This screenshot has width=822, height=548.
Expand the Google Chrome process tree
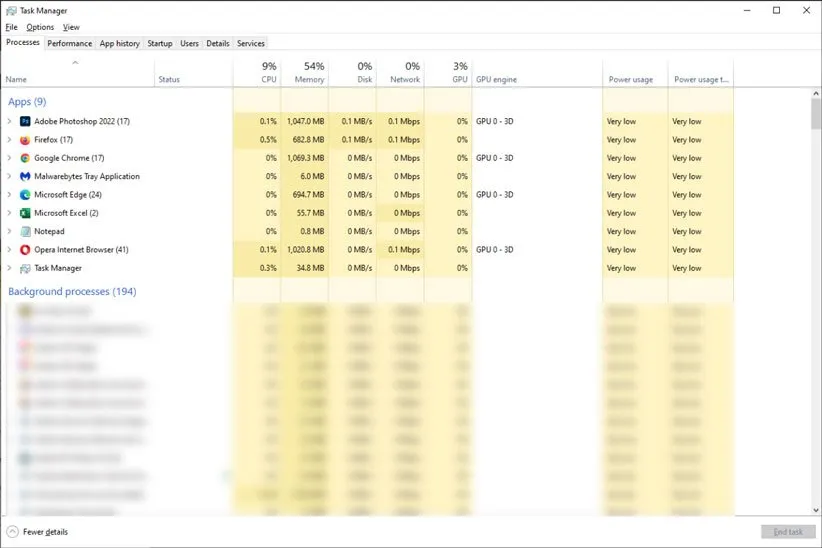click(x=9, y=158)
